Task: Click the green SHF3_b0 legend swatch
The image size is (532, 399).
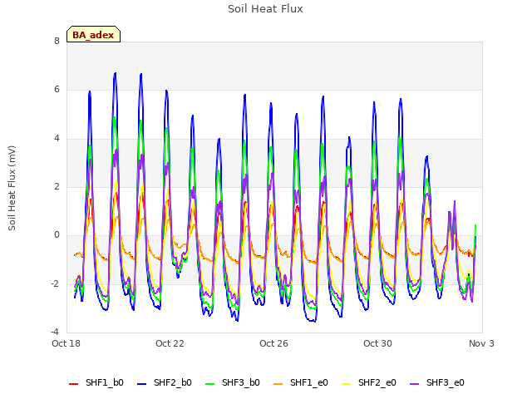Action: 210,384
